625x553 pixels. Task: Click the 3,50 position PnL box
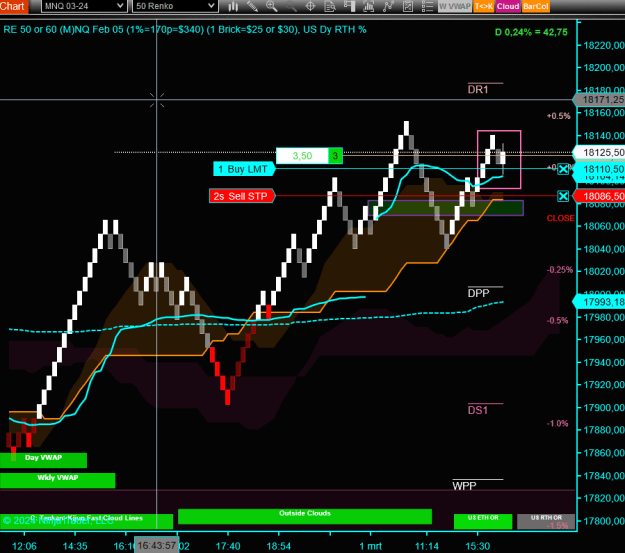302,155
